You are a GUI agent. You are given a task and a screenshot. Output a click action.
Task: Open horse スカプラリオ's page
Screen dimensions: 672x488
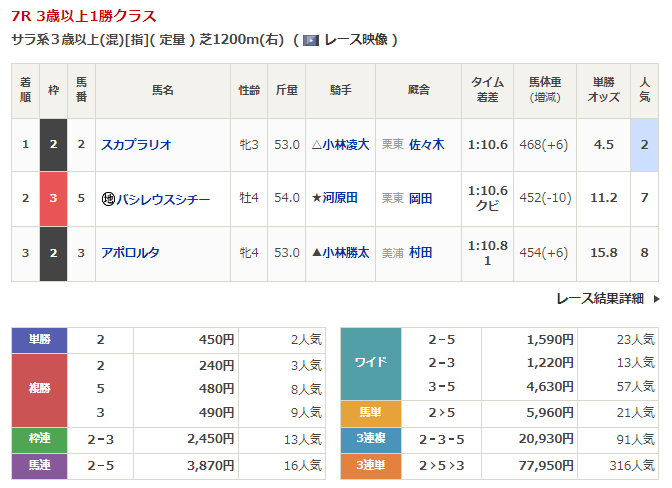coord(137,144)
